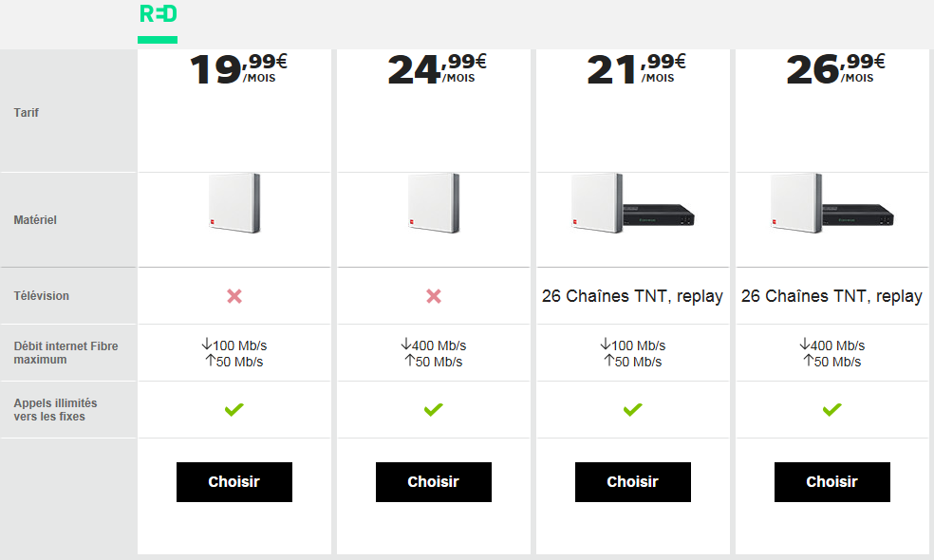This screenshot has height=560, width=934.
Task: Choose the 26,99€ plan
Action: coord(832,482)
